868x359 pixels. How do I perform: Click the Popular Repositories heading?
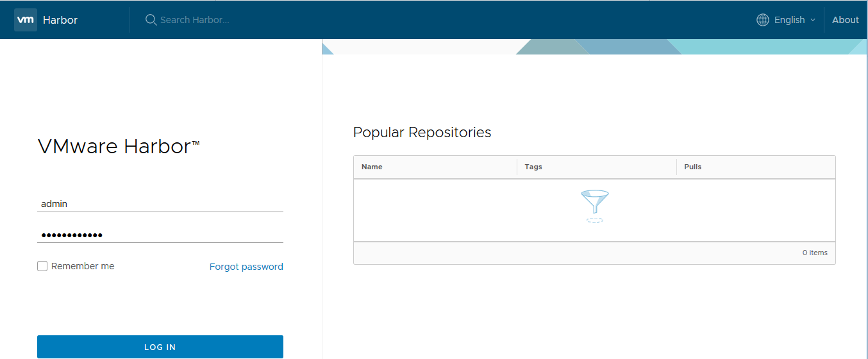pyautogui.click(x=422, y=132)
